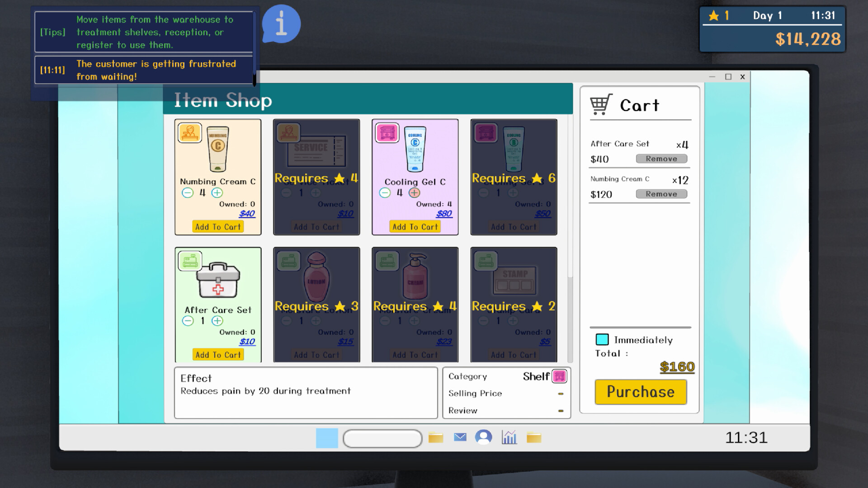Open the folder icon next to the chart icon
The height and width of the screenshot is (488, 868).
pos(534,437)
